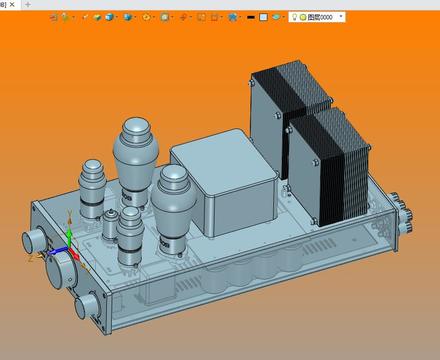This screenshot has width=440, height=360.
Task: Click the teal disc-shaped toolbar icon
Action: click(276, 17)
